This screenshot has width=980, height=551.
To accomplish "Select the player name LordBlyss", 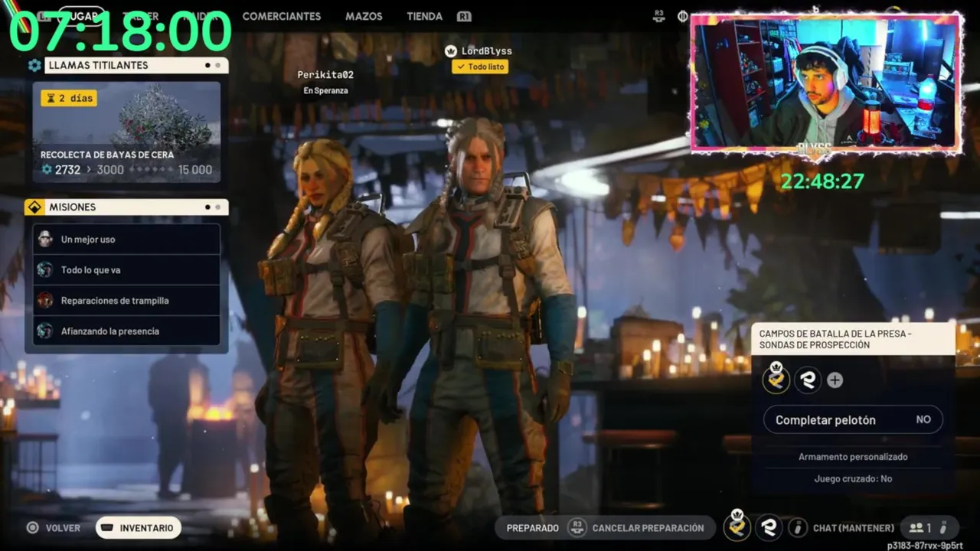I will point(487,51).
